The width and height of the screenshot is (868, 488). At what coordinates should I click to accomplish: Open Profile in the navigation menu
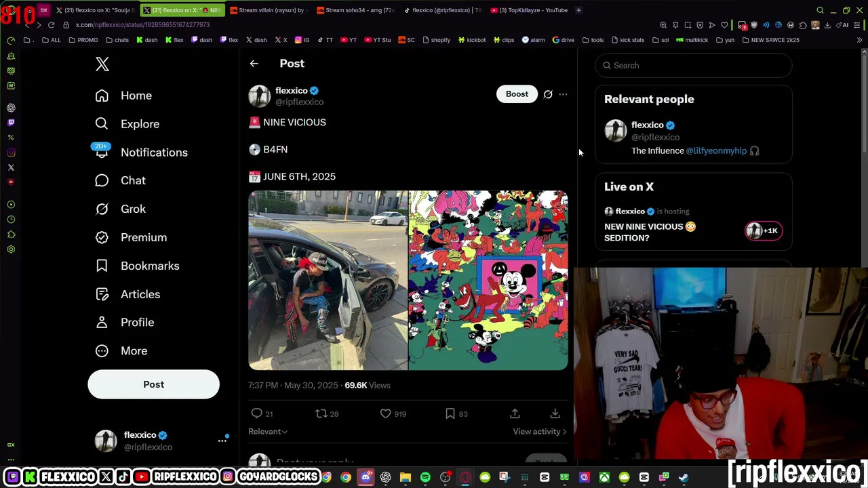coord(124,323)
